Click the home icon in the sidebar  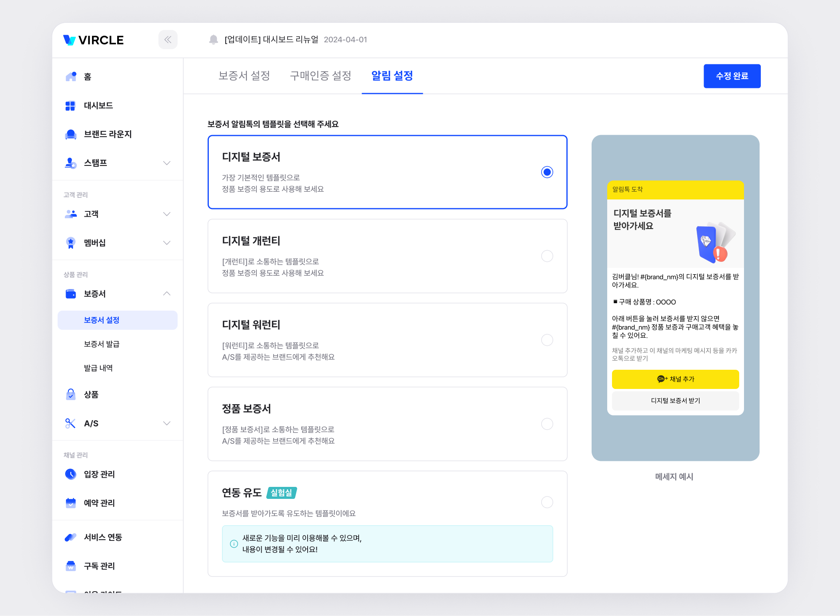tap(71, 76)
